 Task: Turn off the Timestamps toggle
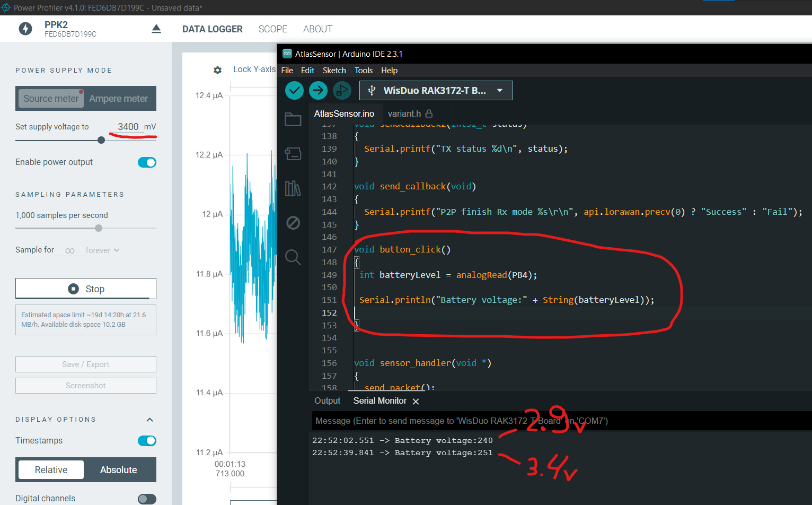tap(147, 441)
